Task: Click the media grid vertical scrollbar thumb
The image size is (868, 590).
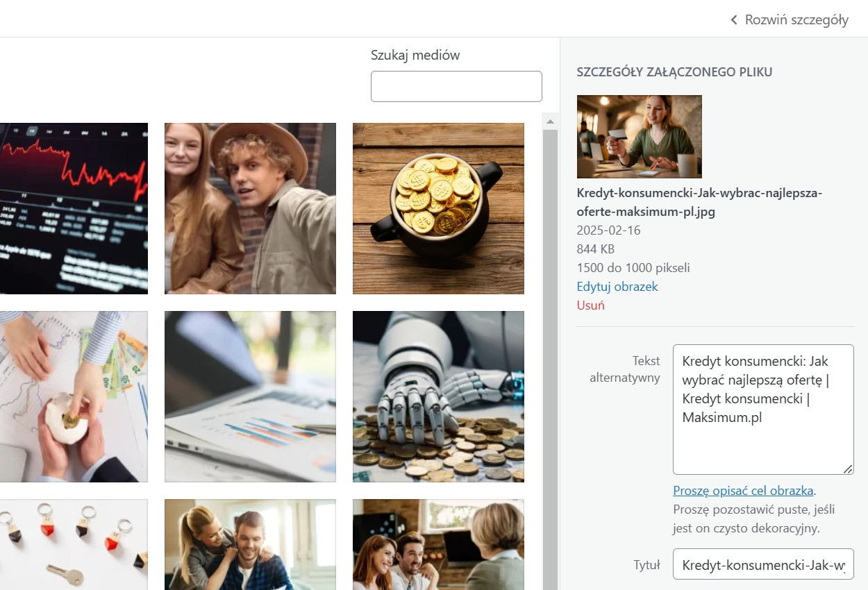Action: (x=550, y=347)
